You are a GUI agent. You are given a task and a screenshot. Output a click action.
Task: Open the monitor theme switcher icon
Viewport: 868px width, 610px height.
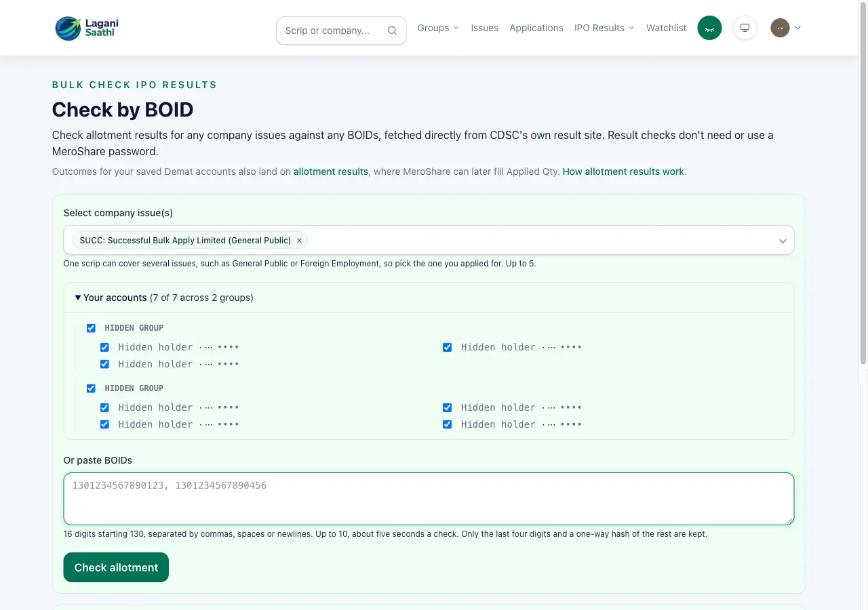[745, 28]
